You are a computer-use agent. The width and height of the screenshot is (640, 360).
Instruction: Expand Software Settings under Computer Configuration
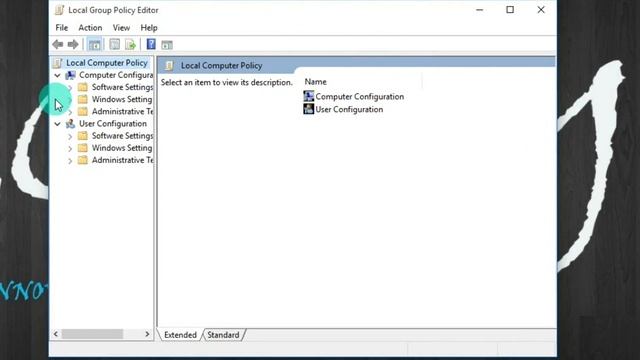click(x=70, y=87)
